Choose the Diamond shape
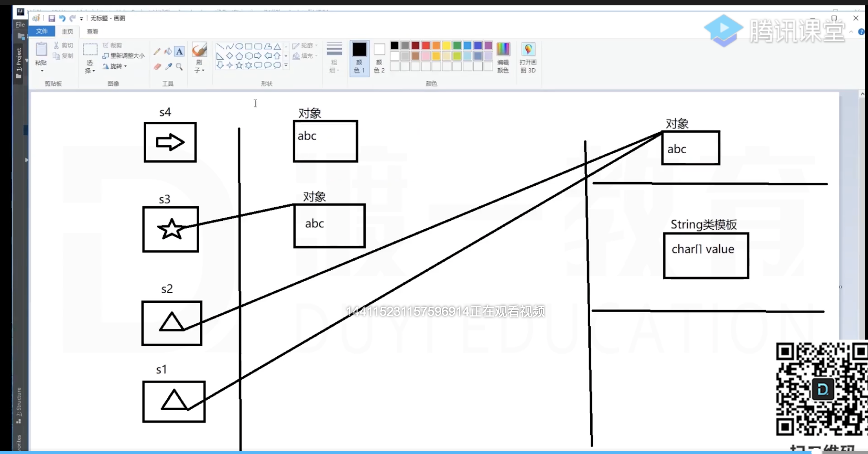This screenshot has width=868, height=454. coord(229,56)
